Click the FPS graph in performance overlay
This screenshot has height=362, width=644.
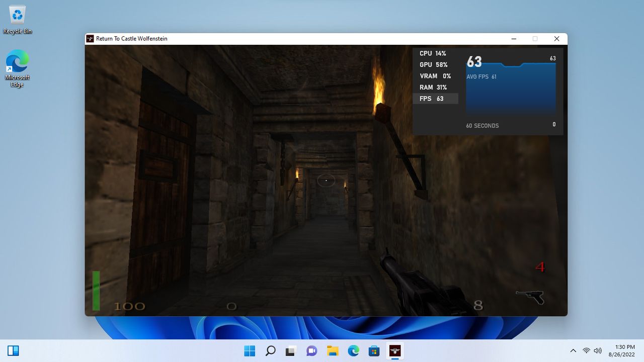coord(511,88)
